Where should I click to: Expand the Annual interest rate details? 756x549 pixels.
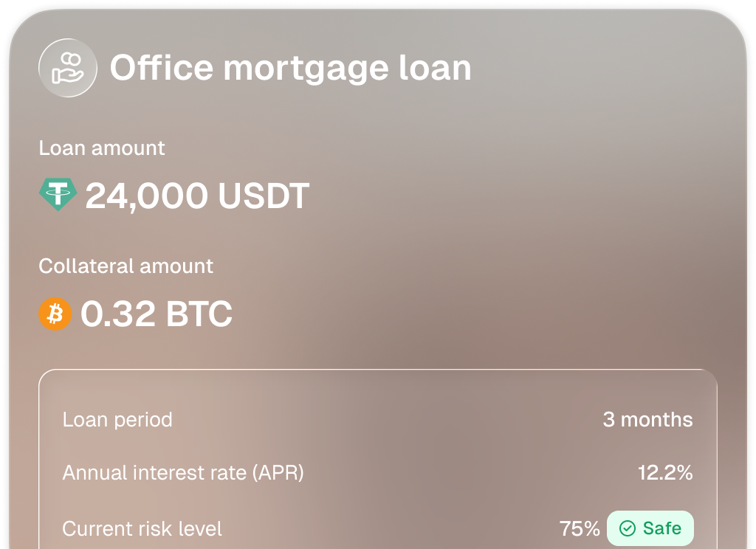tap(377, 472)
